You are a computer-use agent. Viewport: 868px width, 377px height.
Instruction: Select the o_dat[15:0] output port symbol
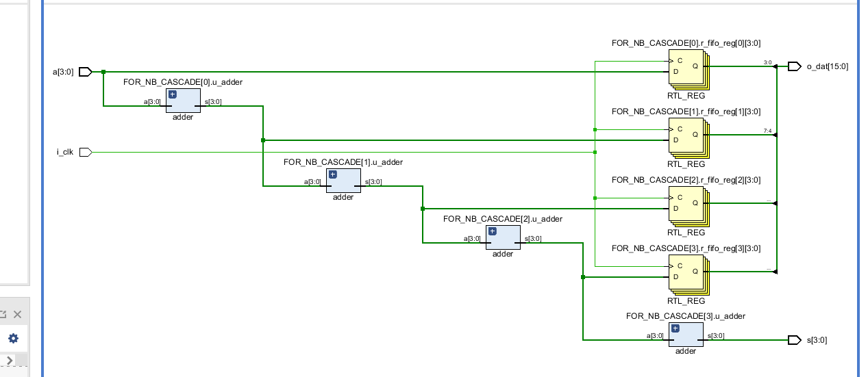(x=794, y=66)
